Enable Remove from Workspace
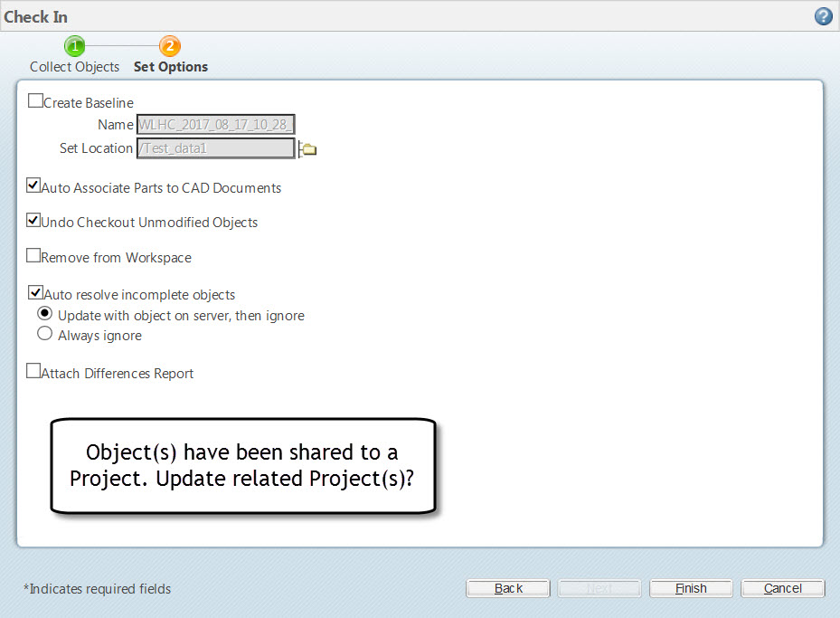The height and width of the screenshot is (618, 840). point(33,255)
